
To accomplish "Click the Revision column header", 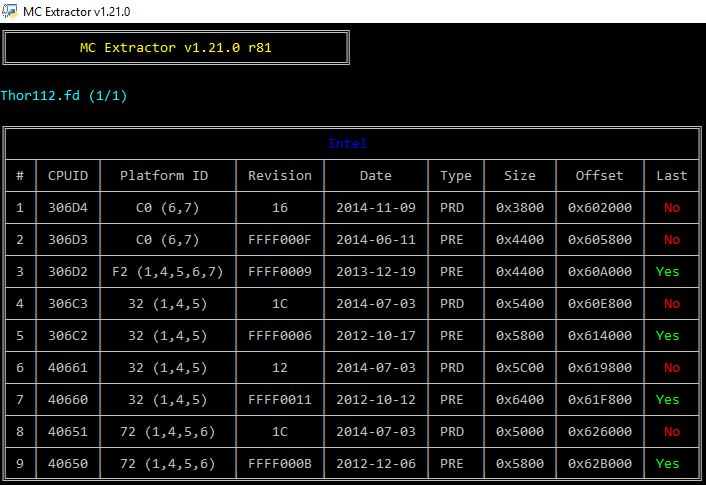I will pyautogui.click(x=280, y=176).
